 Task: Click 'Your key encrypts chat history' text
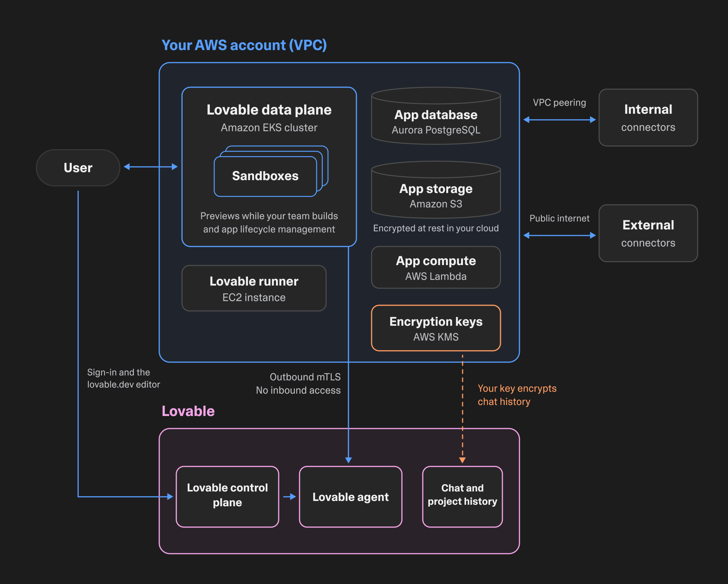517,395
